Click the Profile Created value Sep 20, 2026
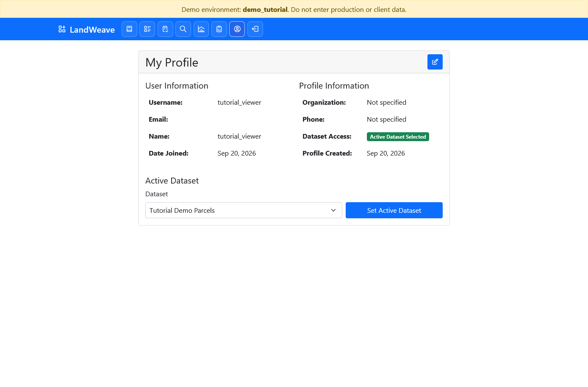Viewport: 588px width, 387px height. point(386,153)
